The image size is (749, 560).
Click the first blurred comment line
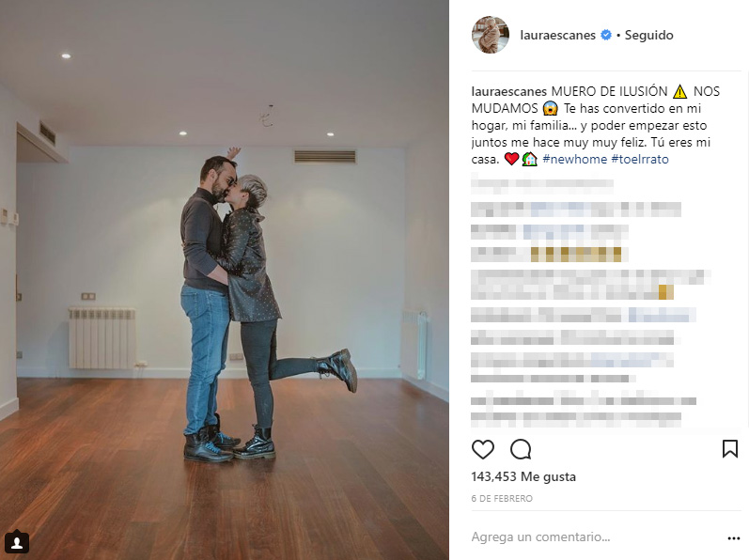[542, 184]
